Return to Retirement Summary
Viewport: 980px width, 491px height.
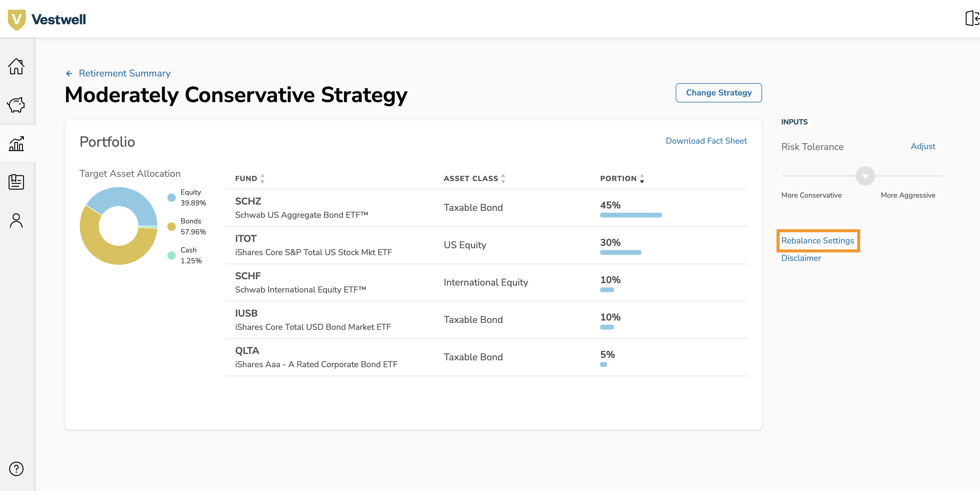point(124,73)
